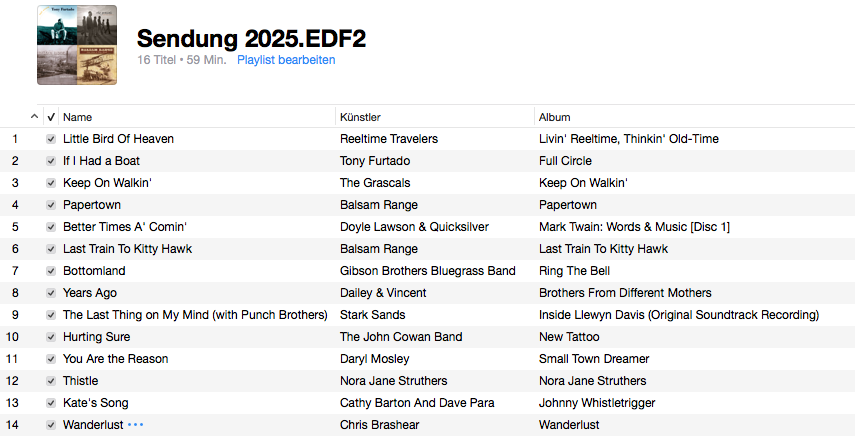Toggle checkbox for Papertown

pyautogui.click(x=51, y=205)
